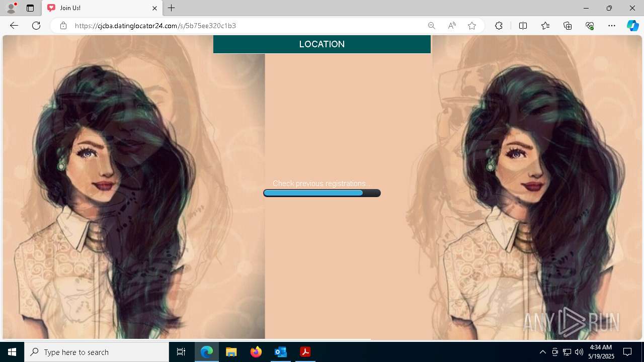This screenshot has width=644, height=362.
Task: Open the tab actions menu icon
Action: pyautogui.click(x=30, y=8)
